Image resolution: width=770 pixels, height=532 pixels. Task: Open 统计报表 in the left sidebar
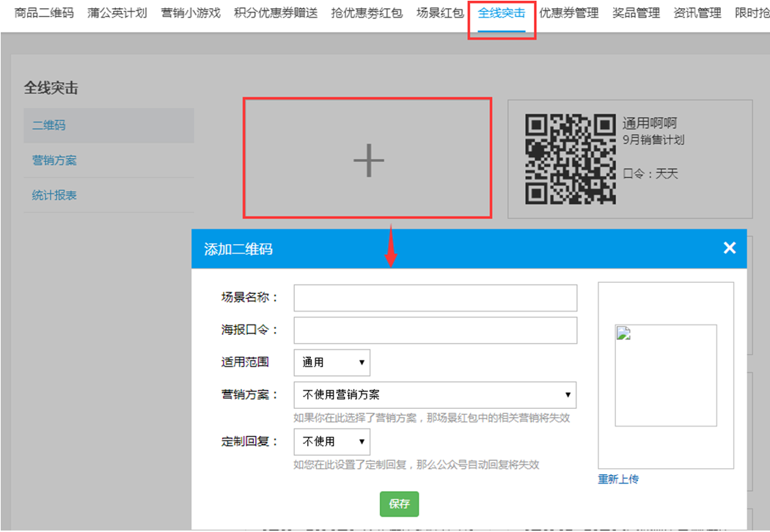tap(54, 196)
